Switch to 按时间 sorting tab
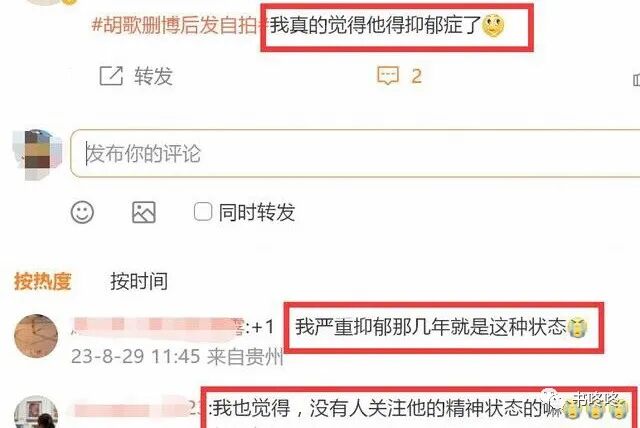The image size is (640, 428). pyautogui.click(x=139, y=282)
